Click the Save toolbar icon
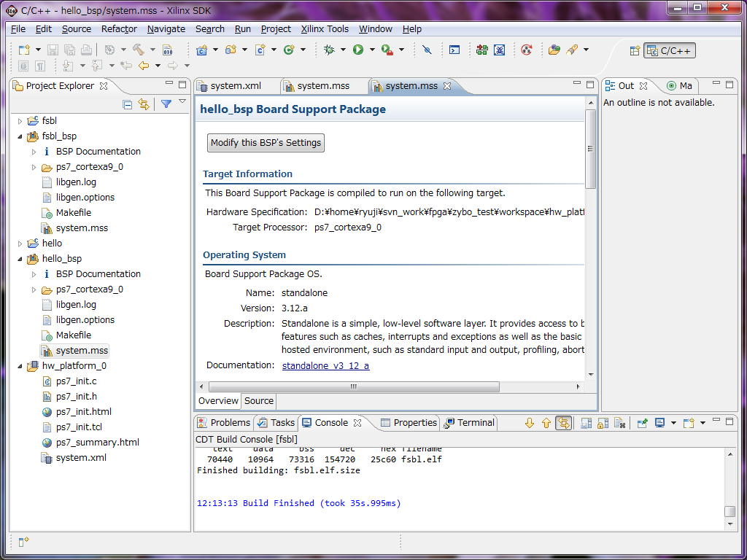Viewport: 747px width, 560px height. pos(53,50)
